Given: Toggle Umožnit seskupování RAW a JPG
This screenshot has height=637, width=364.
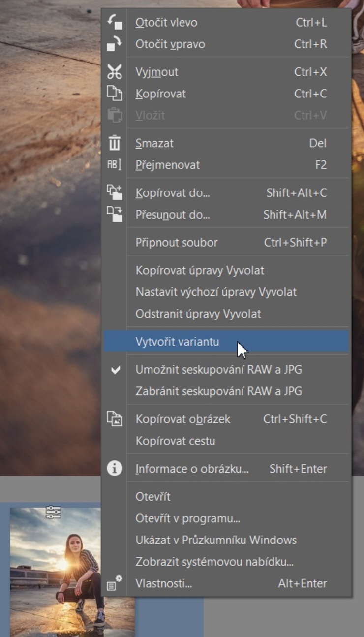Looking at the screenshot, I should tap(226, 369).
